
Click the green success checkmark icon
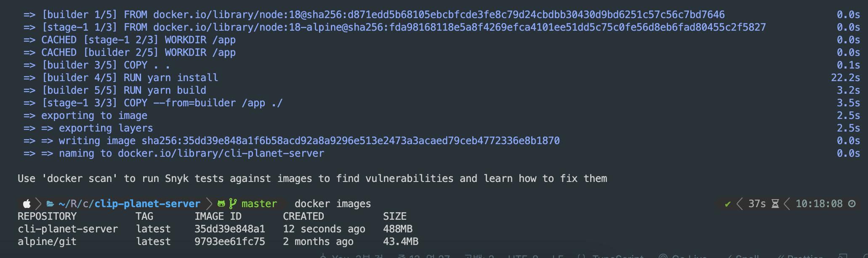[727, 204]
